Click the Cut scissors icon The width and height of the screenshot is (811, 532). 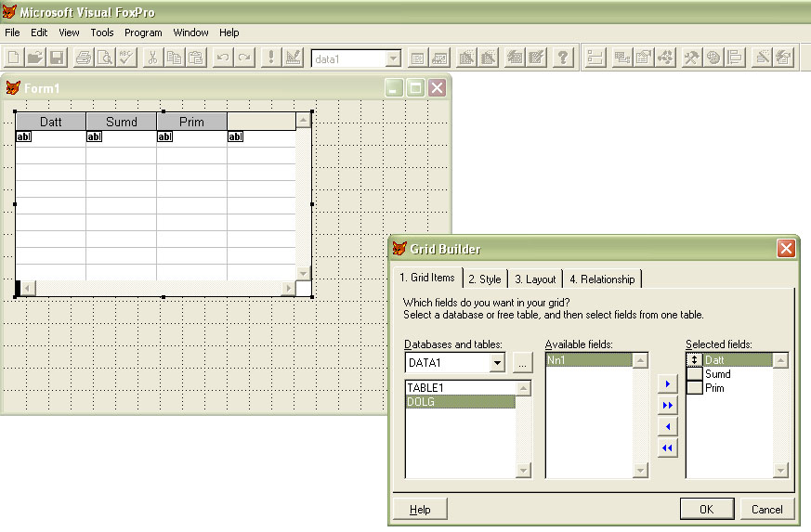click(x=152, y=58)
